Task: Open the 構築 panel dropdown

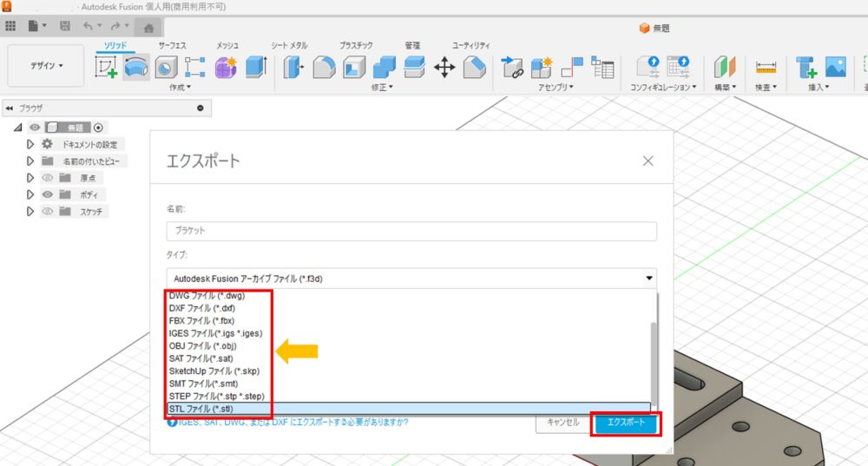Action: click(x=725, y=88)
